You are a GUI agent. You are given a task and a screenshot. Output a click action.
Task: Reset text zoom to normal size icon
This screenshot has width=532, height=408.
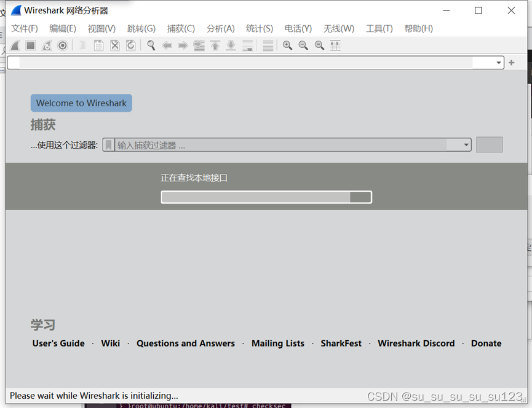(x=319, y=45)
